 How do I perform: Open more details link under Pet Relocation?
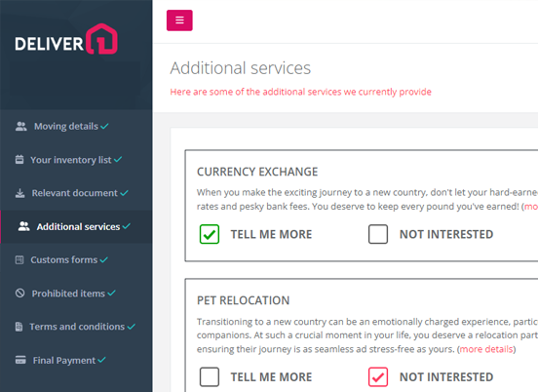pyautogui.click(x=486, y=349)
